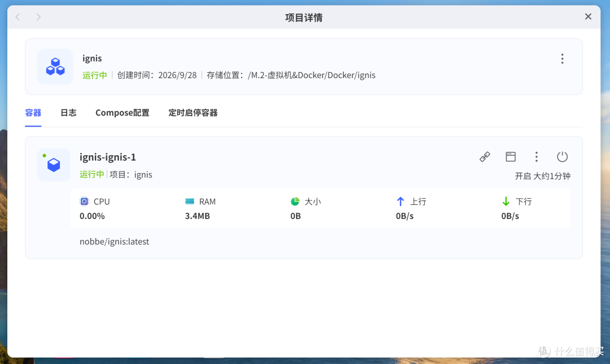The height and width of the screenshot is (364, 610).
Task: Click the 上行 upload arrow icon
Action: [400, 201]
